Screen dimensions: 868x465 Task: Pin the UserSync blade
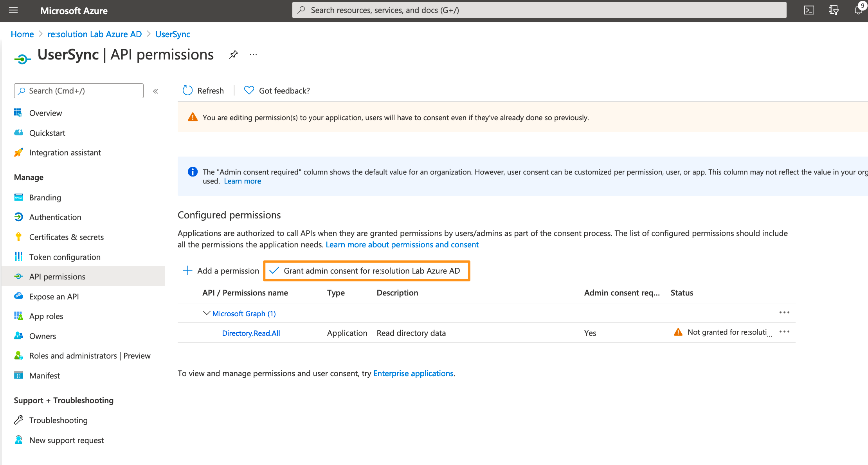coord(234,54)
